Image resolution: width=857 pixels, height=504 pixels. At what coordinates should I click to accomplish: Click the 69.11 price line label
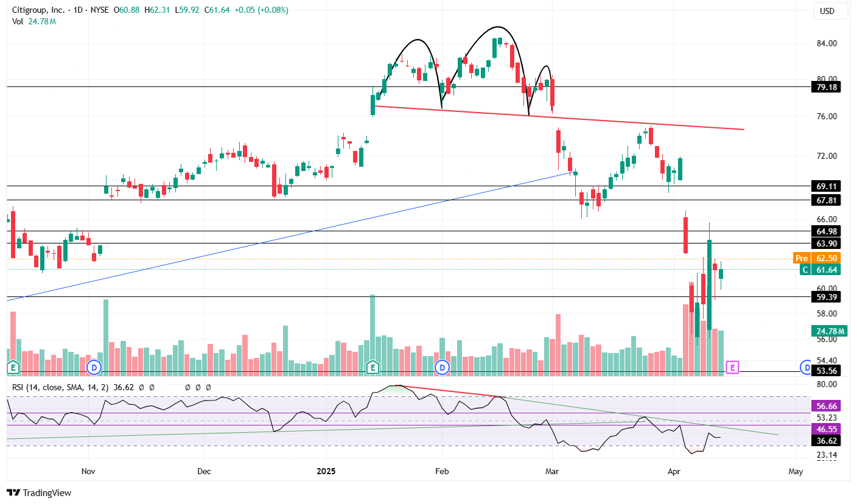pos(827,186)
